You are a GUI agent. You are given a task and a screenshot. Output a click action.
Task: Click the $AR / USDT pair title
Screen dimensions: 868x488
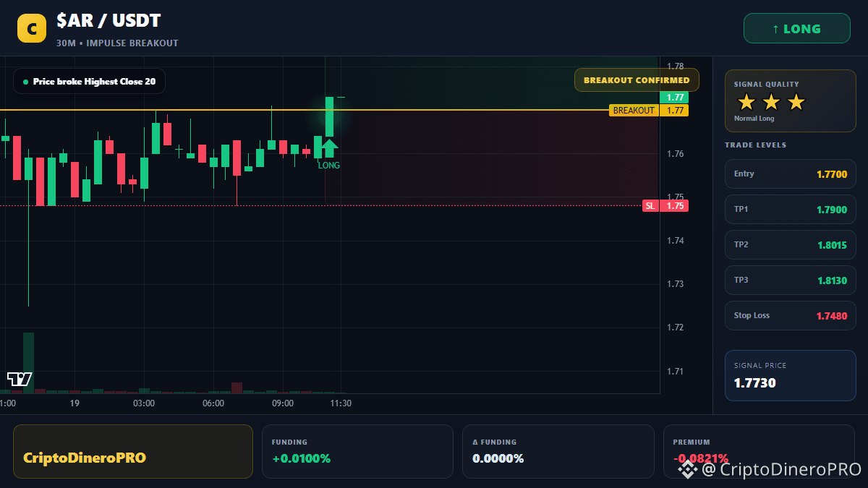tap(109, 22)
